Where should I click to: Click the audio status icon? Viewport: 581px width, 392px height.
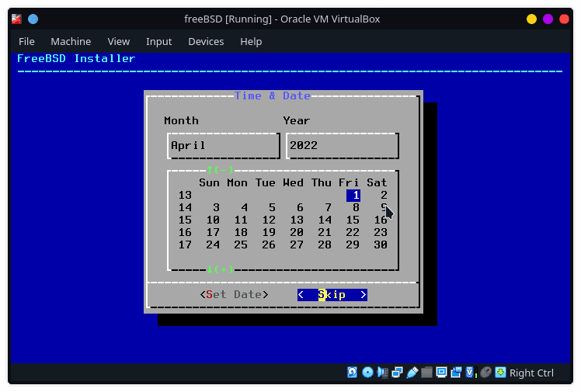382,373
